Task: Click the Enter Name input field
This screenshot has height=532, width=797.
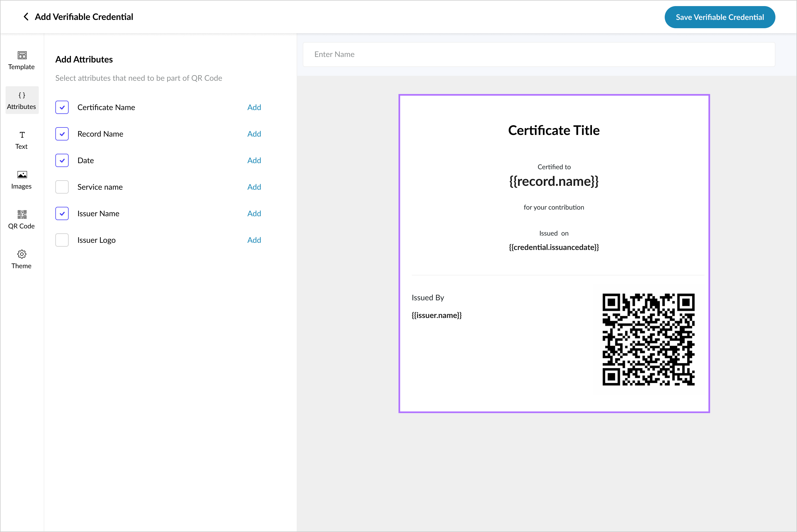Action: pos(539,54)
